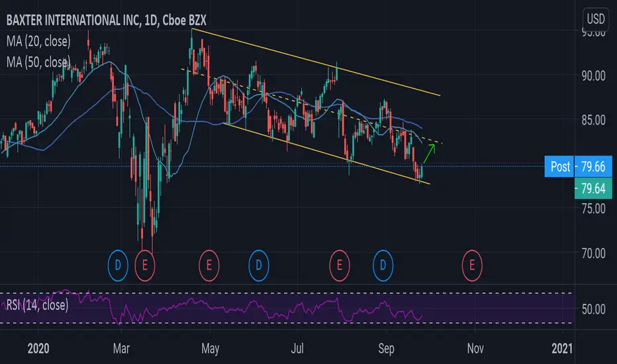Click the Nov label on time axis

475,348
